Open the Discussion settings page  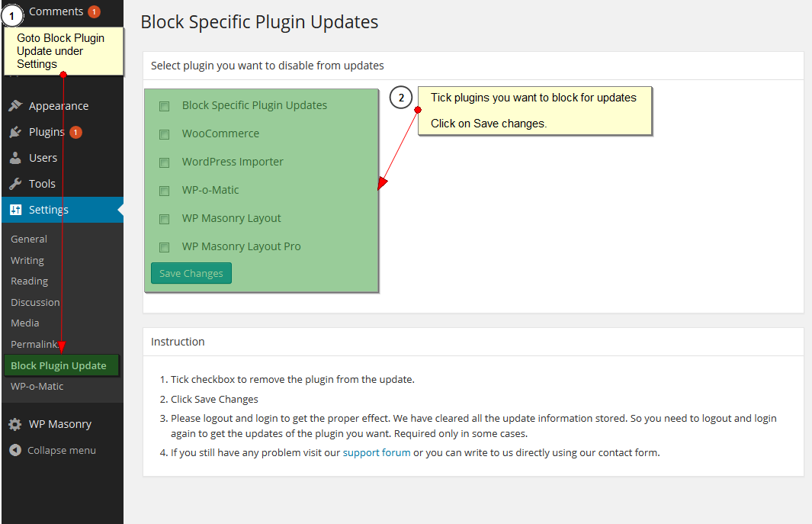35,302
